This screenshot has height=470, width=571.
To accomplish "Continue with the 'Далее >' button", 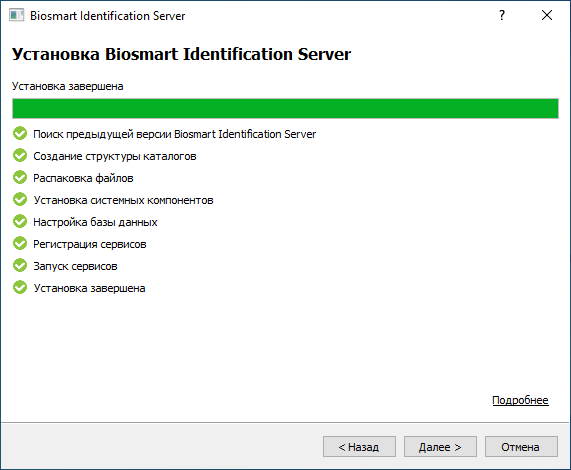I will coord(440,447).
